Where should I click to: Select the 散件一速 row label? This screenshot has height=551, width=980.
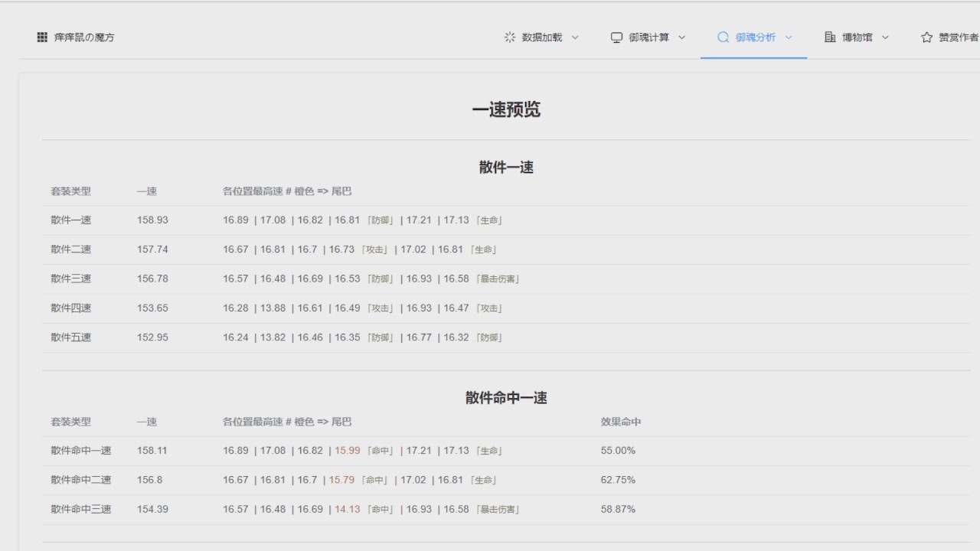(71, 220)
